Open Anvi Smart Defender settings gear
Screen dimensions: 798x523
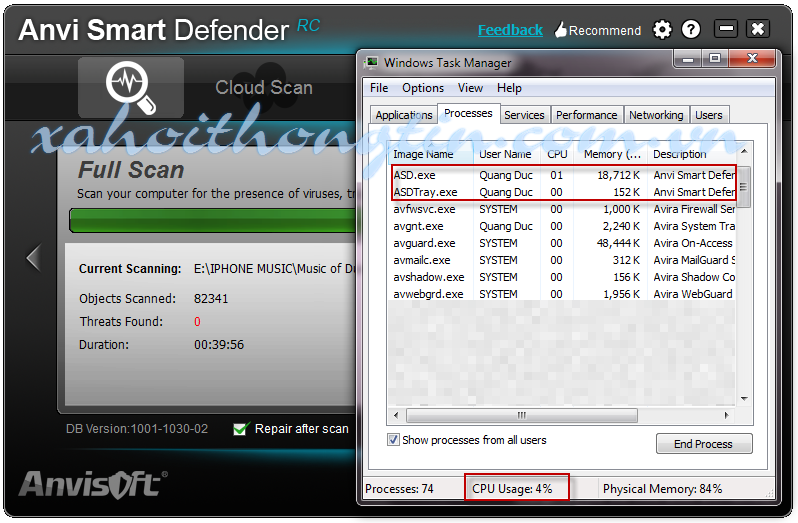coord(662,30)
